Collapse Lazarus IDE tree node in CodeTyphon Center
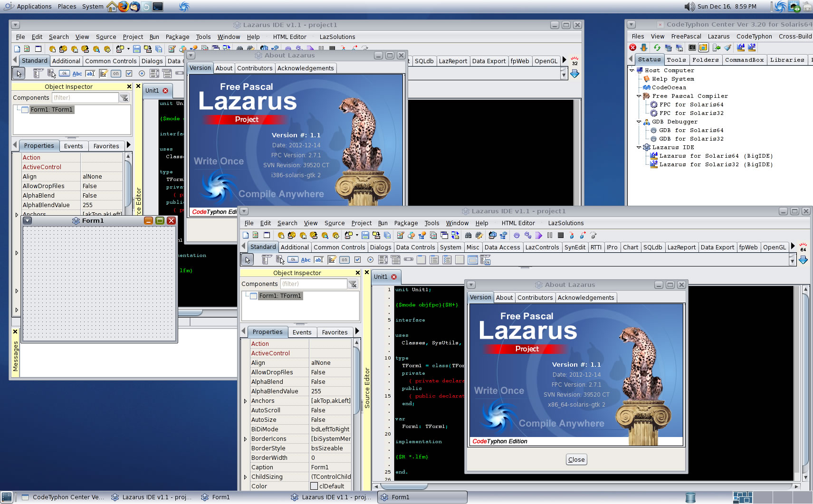This screenshot has width=813, height=504. tap(639, 147)
